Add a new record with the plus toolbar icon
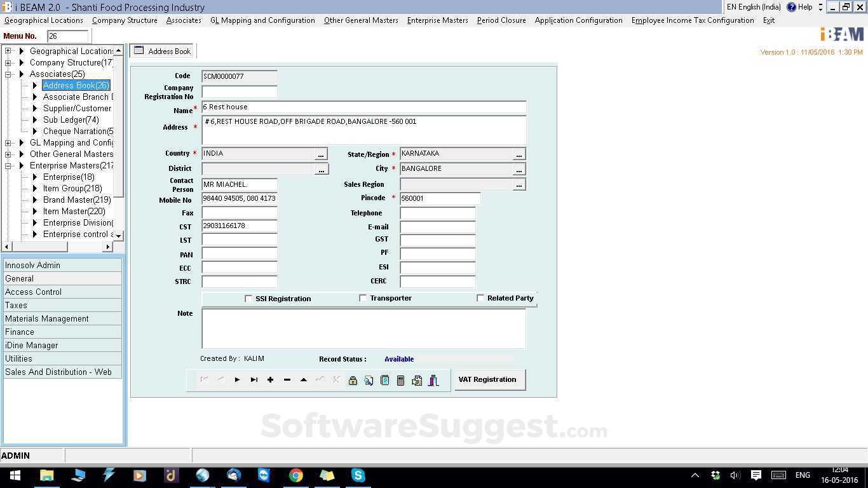 270,380
